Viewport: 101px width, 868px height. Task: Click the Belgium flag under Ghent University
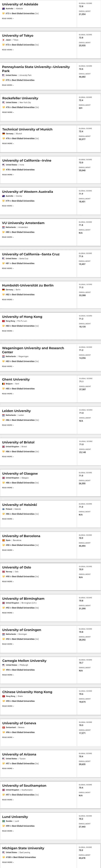click(3, 384)
